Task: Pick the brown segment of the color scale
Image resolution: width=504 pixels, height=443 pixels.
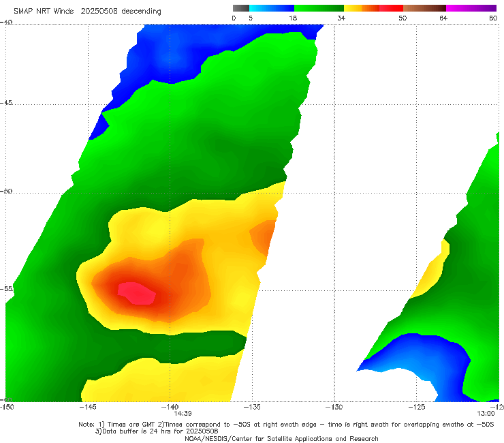Action: tap(424, 8)
